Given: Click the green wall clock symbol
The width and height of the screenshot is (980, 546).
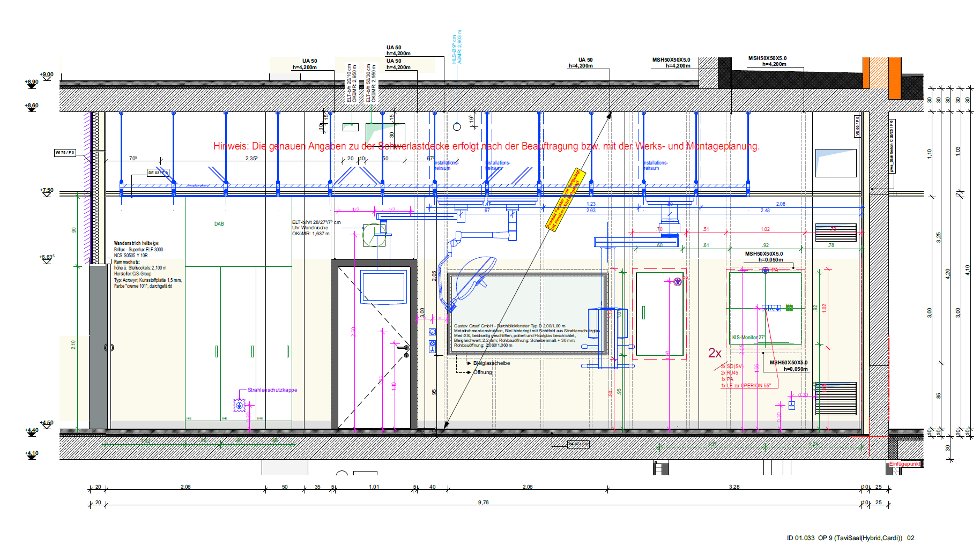Looking at the screenshot, I should click(x=374, y=235).
